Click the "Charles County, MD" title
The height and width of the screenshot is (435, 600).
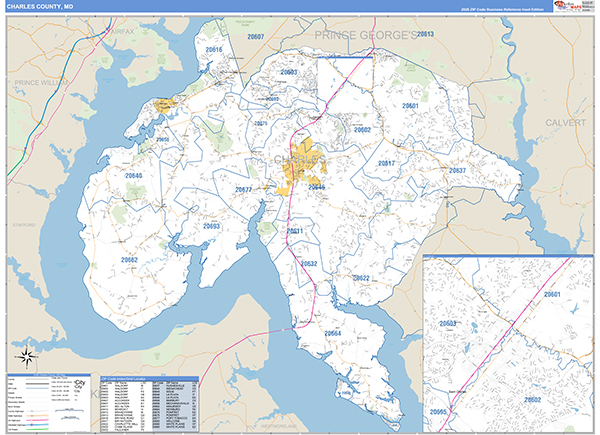pyautogui.click(x=39, y=6)
